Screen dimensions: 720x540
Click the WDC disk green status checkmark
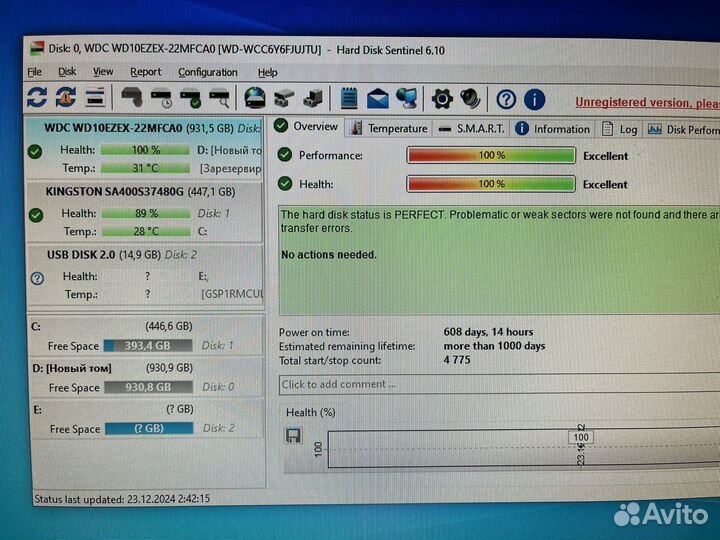pos(35,152)
